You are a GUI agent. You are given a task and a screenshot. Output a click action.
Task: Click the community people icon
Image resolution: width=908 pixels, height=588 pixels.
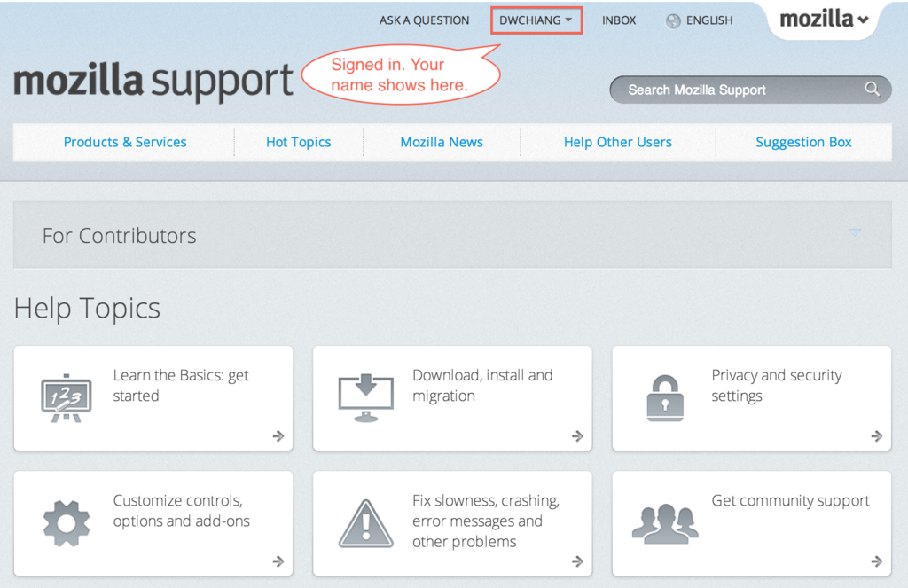pos(665,523)
